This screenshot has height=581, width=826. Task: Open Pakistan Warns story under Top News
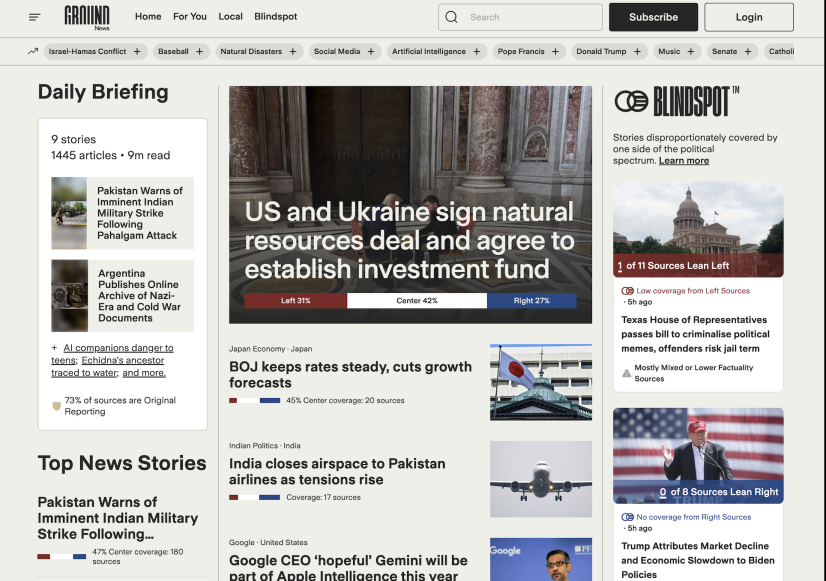click(118, 518)
